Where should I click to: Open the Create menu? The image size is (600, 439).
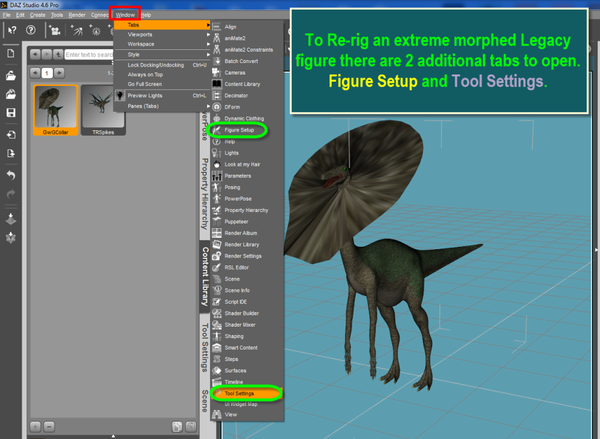[38, 15]
